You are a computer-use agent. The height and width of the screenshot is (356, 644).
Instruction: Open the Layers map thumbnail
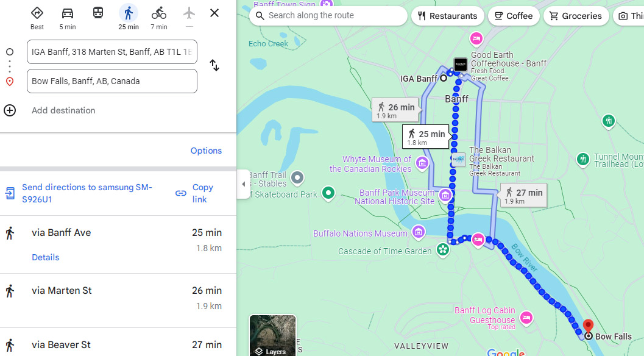tap(272, 335)
